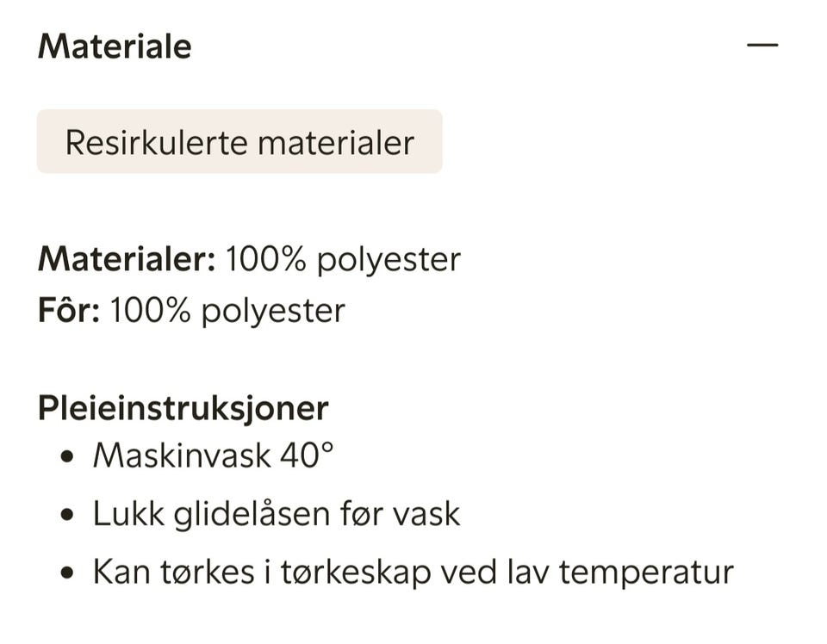
Task: Click the Fôr: 100% polyester entry
Action: click(191, 311)
